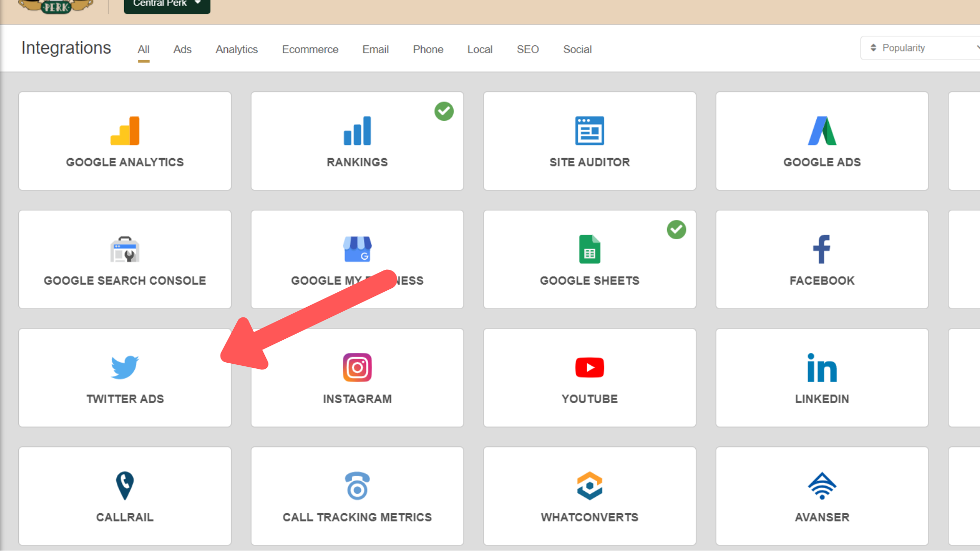980x551 pixels.
Task: Switch to the Social tab
Action: (x=577, y=49)
